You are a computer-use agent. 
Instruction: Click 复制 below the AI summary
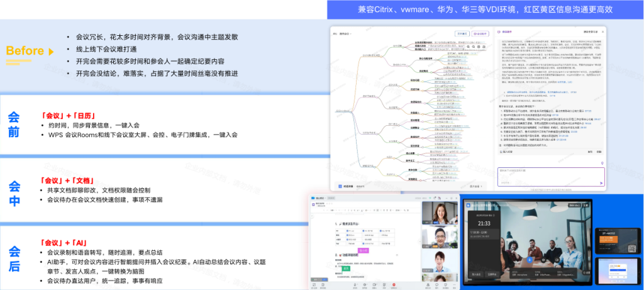590,152
